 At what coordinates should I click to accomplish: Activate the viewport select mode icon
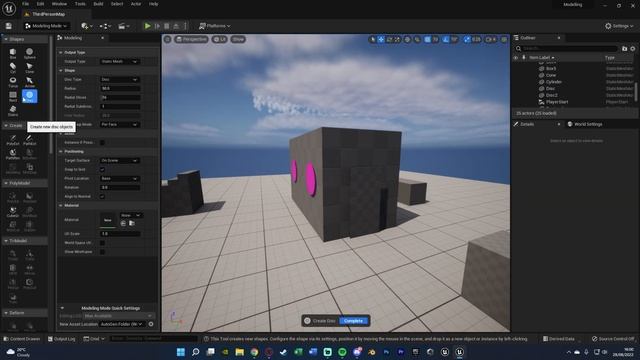[x=372, y=39]
